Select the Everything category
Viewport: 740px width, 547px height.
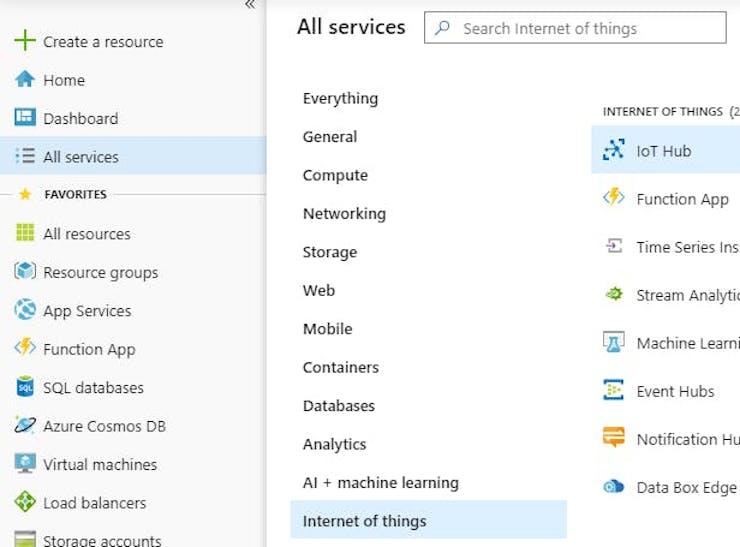[340, 98]
